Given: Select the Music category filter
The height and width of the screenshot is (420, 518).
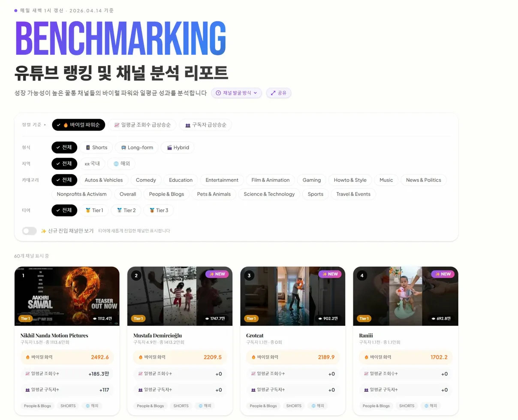Looking at the screenshot, I should point(386,180).
